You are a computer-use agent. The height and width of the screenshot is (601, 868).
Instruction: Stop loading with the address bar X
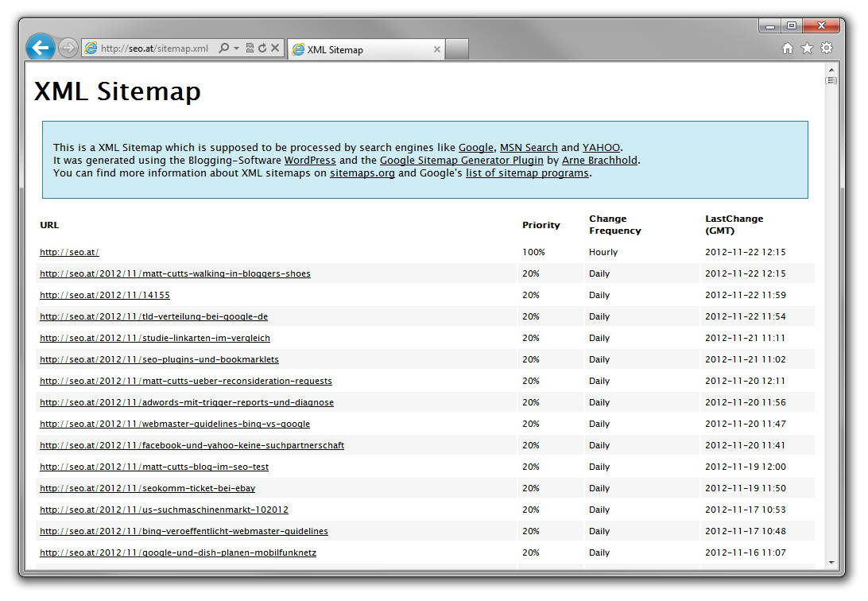coord(274,48)
